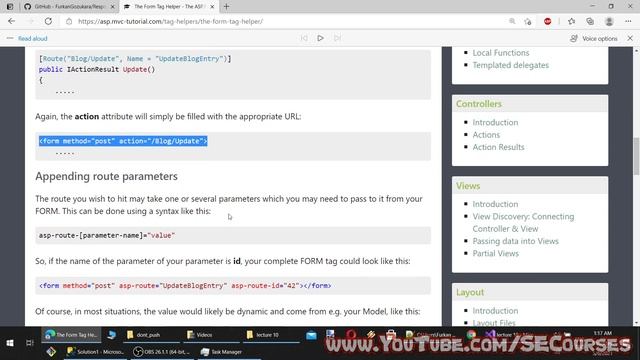
Task: Open the zoom magnifier in address bar
Action: (512, 21)
